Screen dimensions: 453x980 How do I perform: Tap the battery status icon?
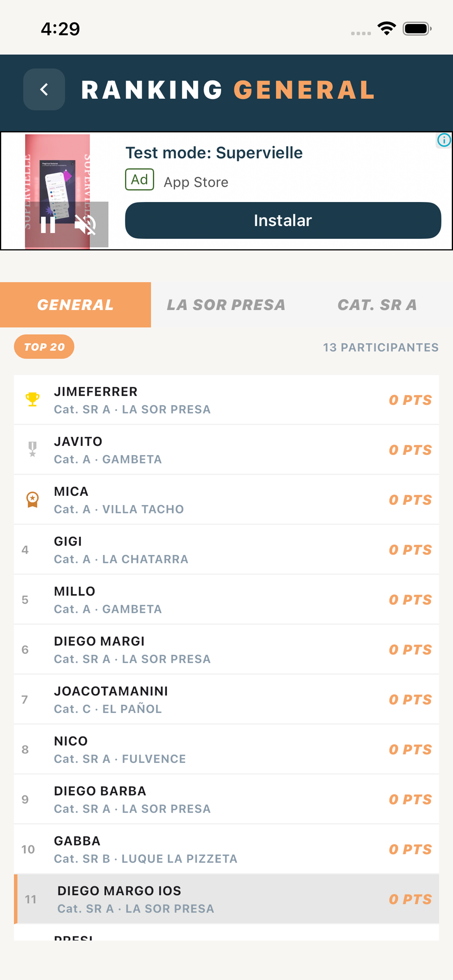point(417,28)
